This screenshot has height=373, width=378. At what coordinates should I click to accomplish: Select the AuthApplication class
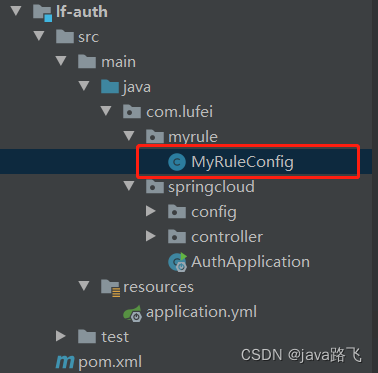[x=250, y=262]
